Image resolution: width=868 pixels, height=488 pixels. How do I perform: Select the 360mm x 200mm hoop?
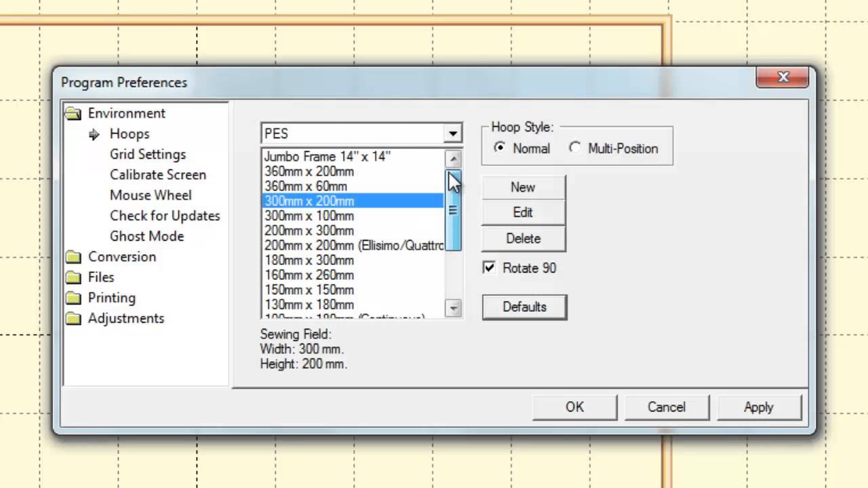(353, 171)
